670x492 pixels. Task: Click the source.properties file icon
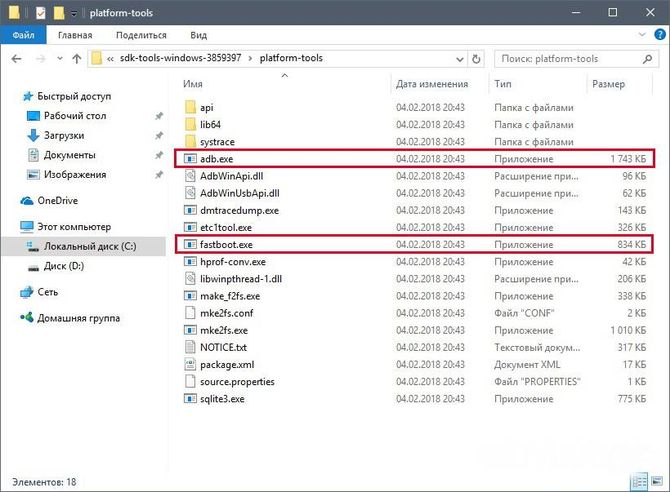coord(190,381)
